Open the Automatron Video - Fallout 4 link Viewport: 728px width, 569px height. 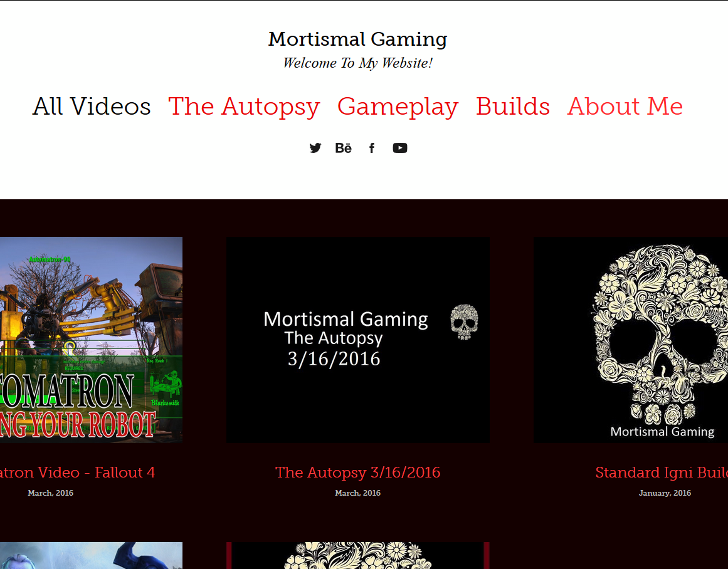tap(78, 472)
